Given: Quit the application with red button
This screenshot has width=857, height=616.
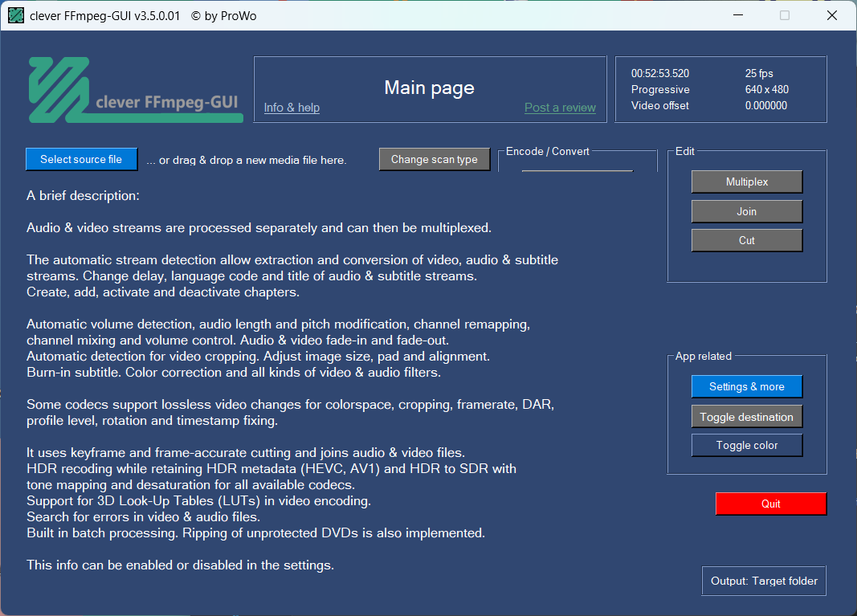Looking at the screenshot, I should click(x=770, y=504).
